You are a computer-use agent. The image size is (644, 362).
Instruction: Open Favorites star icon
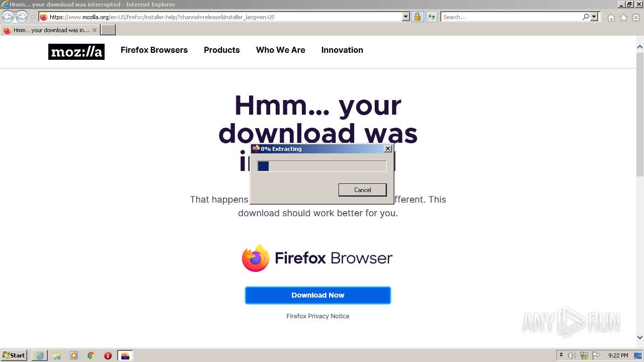[623, 18]
